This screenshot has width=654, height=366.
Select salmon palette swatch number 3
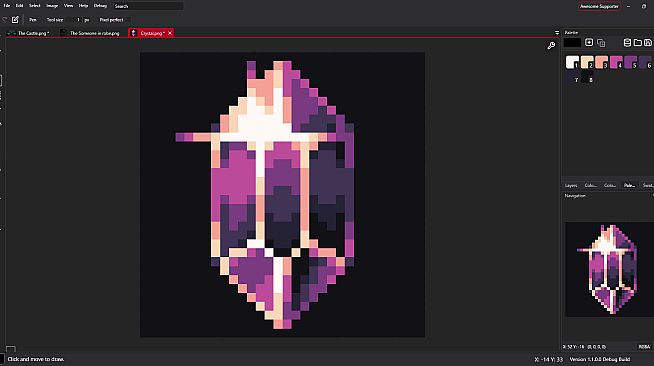pos(601,62)
